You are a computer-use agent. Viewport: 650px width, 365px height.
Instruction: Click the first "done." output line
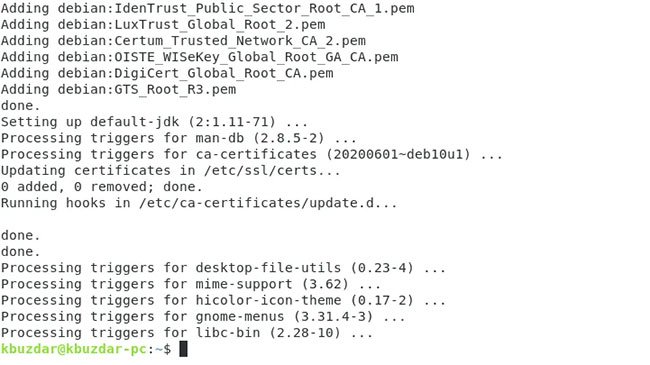(21, 106)
